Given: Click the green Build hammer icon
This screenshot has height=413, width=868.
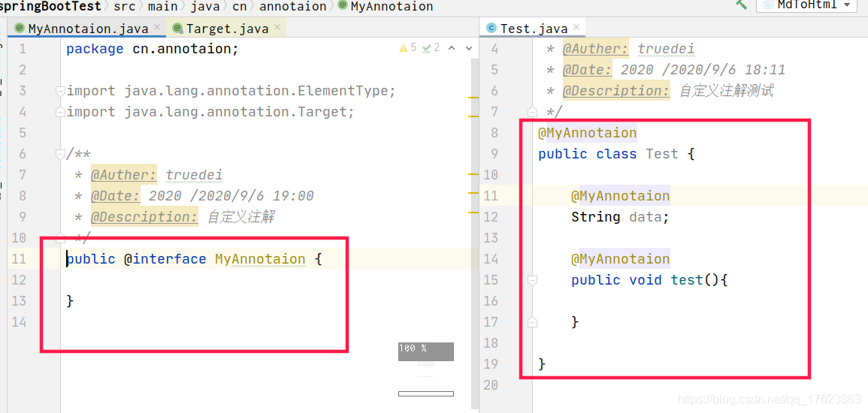Looking at the screenshot, I should [x=741, y=4].
